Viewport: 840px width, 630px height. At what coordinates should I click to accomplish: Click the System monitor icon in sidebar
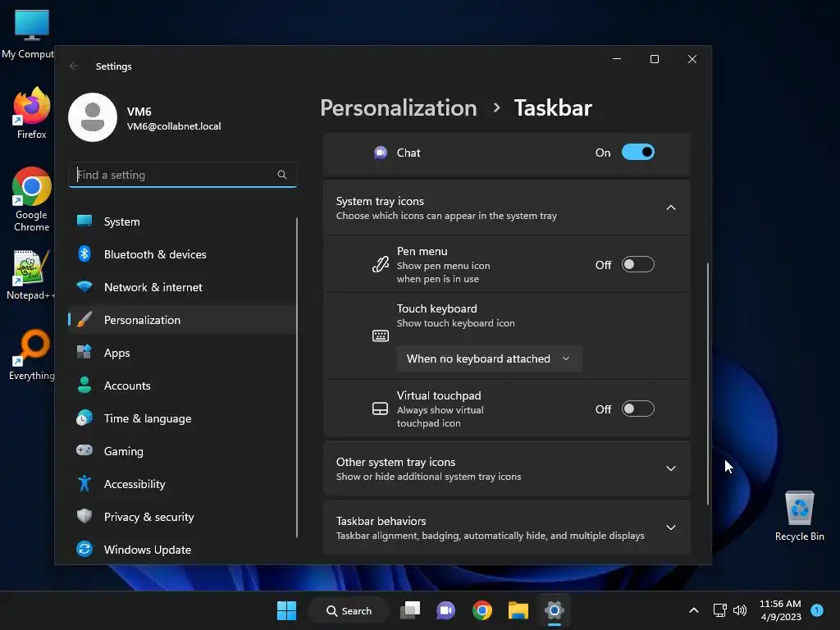pyautogui.click(x=84, y=221)
